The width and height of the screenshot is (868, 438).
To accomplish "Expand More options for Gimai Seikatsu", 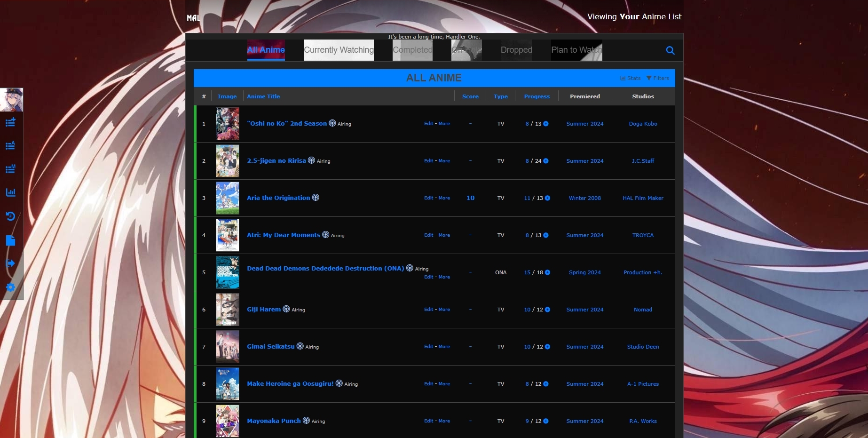I will click(x=444, y=347).
